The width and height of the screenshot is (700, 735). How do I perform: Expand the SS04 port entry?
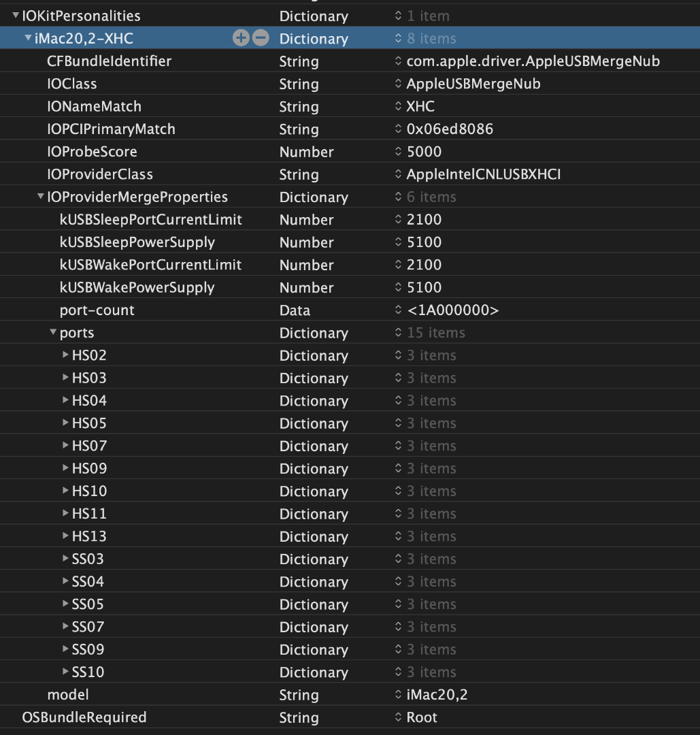pos(65,581)
